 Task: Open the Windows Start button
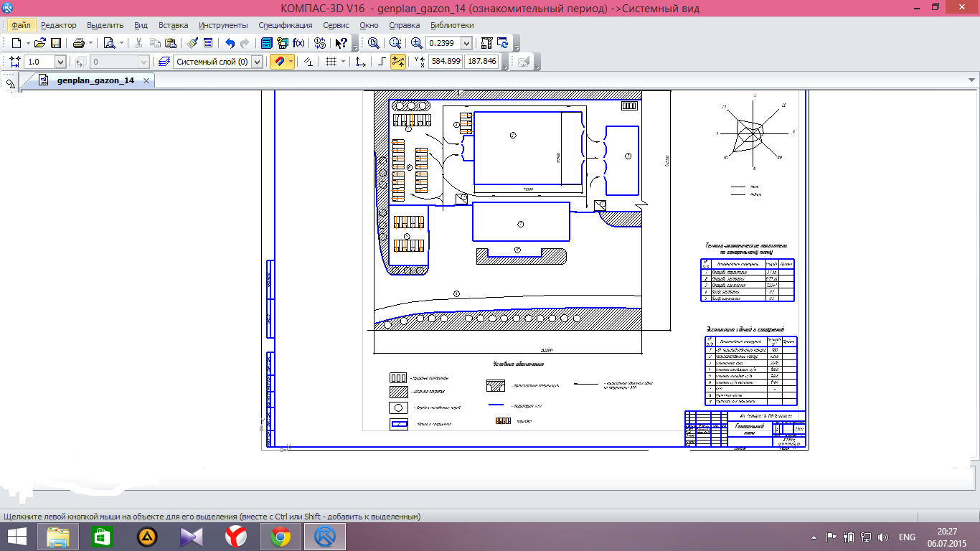pyautogui.click(x=17, y=537)
